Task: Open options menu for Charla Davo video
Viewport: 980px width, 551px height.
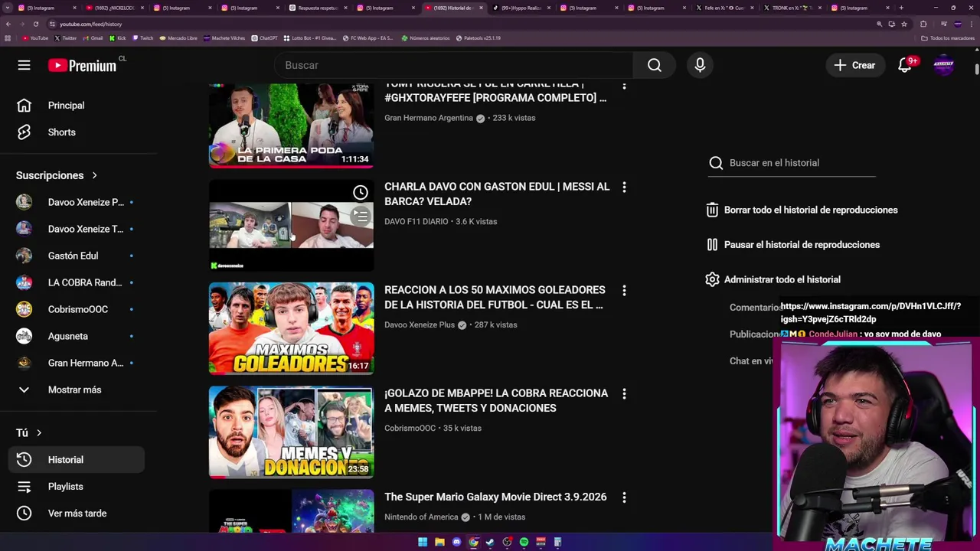Action: pyautogui.click(x=624, y=187)
